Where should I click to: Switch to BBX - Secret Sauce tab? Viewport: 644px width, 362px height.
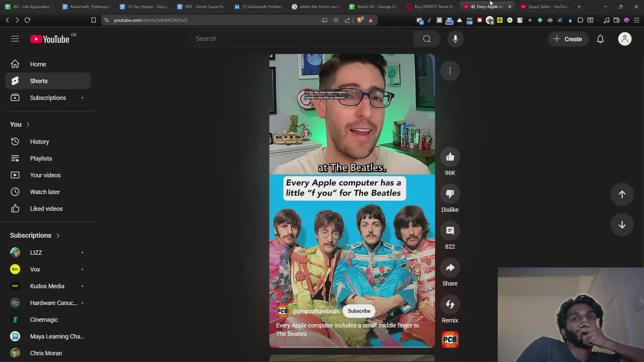pyautogui.click(x=201, y=7)
